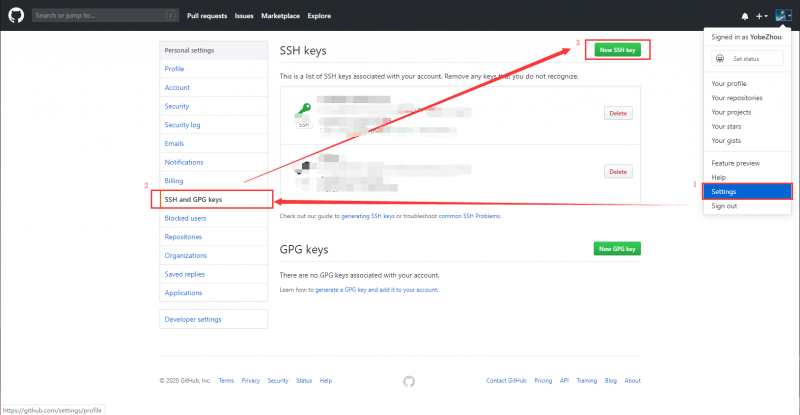Open the footer Help link
Viewport: 800px width, 415px height.
(326, 381)
